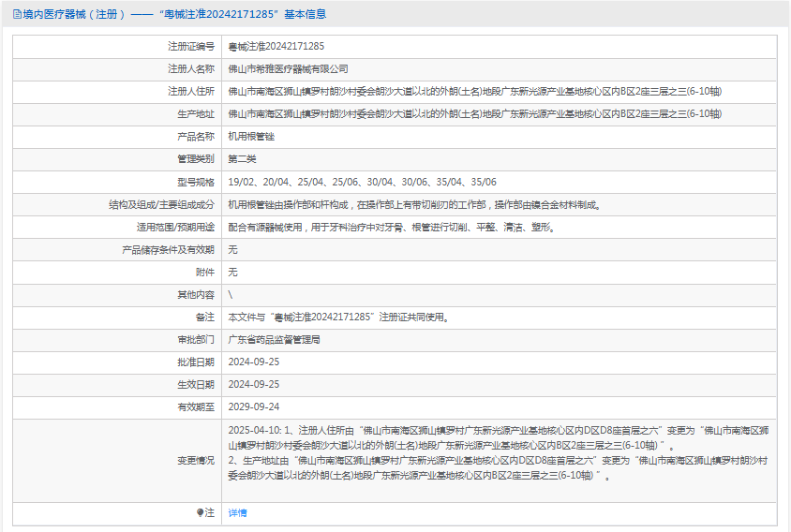Select the 注册证编号 label
791x532 pixels.
tap(191, 47)
